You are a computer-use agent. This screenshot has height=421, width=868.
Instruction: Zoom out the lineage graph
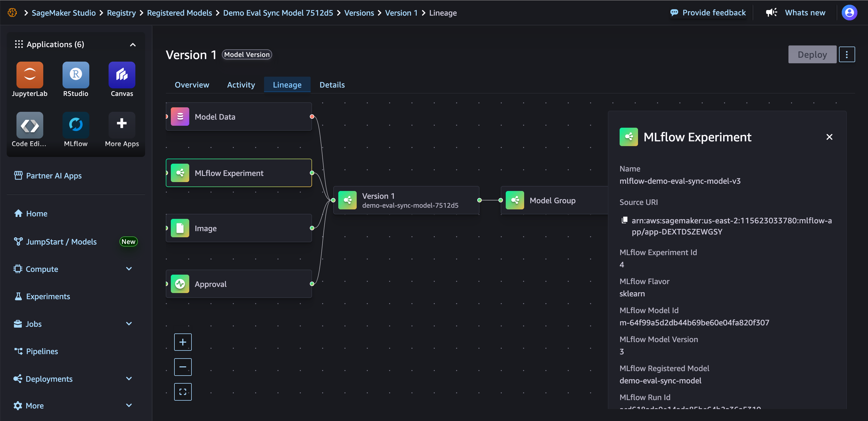[183, 367]
